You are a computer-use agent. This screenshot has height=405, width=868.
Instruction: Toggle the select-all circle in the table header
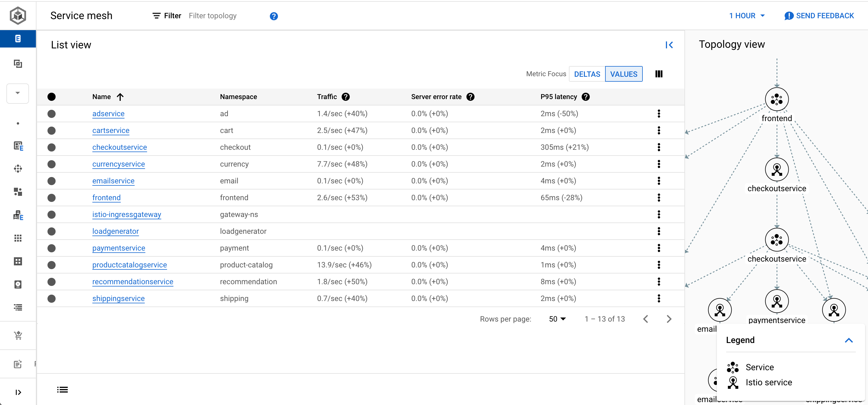52,97
